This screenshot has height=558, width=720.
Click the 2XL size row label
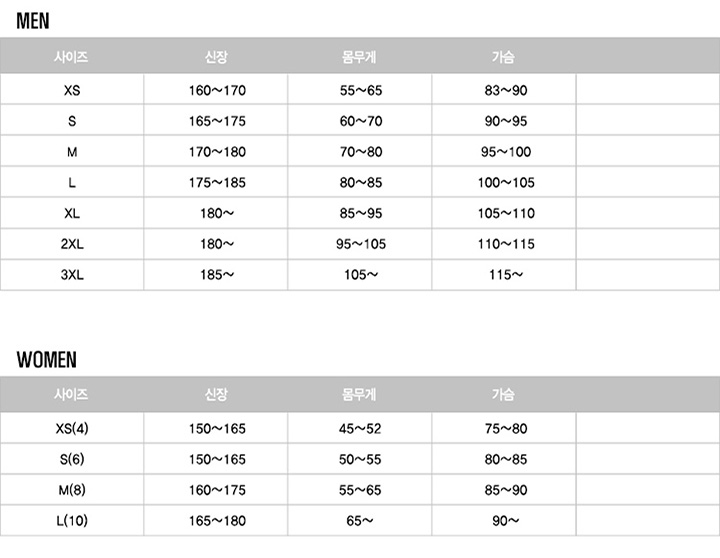pos(72,243)
